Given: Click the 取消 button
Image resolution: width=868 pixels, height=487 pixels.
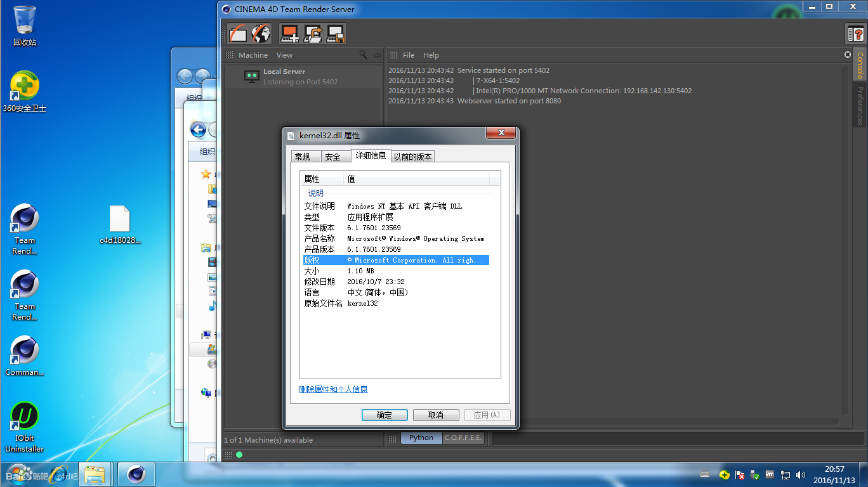Looking at the screenshot, I should click(436, 415).
